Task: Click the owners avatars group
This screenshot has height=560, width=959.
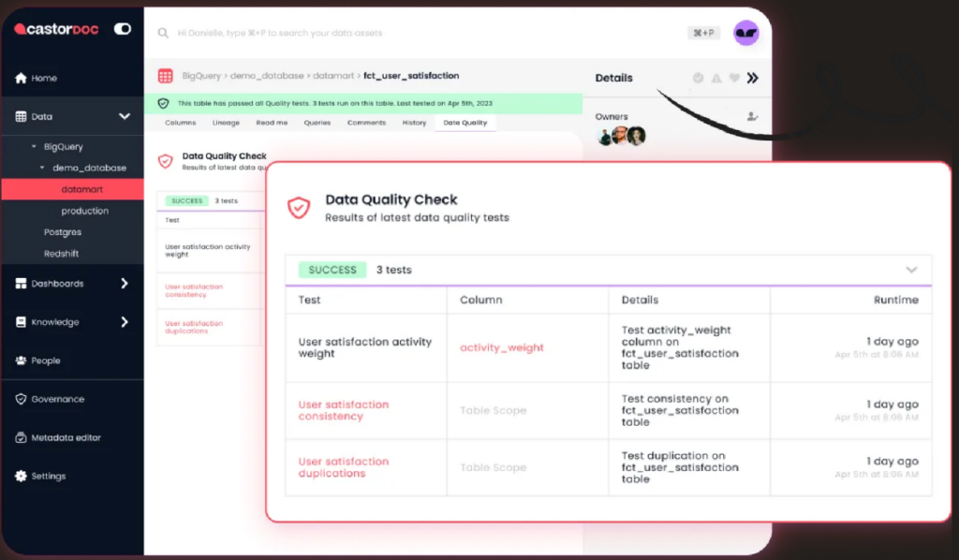Action: [x=621, y=136]
